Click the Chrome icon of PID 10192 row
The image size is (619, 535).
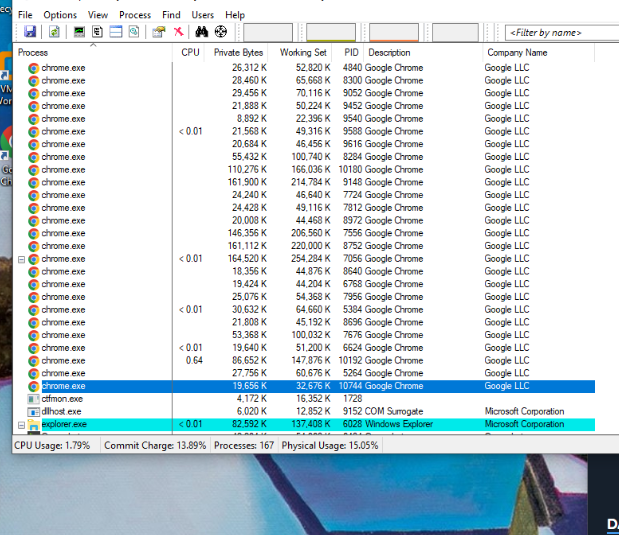click(x=34, y=361)
